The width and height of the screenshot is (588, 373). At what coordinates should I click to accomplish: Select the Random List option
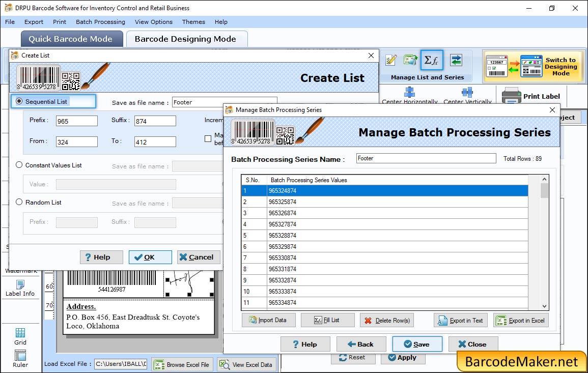19,202
